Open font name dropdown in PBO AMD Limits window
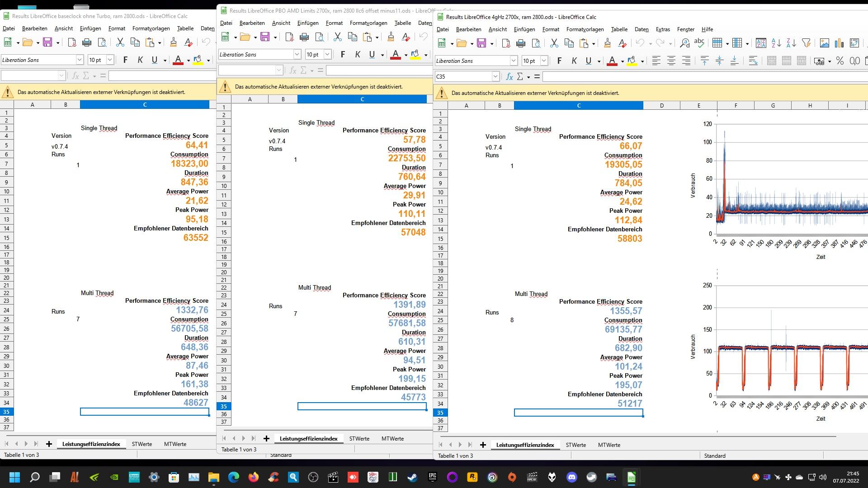868x488 pixels. point(297,54)
